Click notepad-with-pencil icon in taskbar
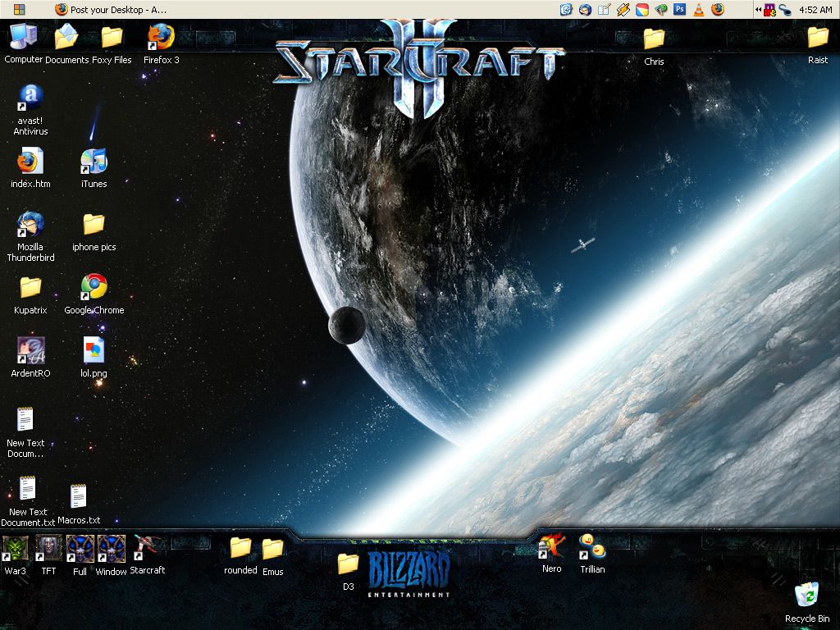Image resolution: width=840 pixels, height=630 pixels. (605, 9)
